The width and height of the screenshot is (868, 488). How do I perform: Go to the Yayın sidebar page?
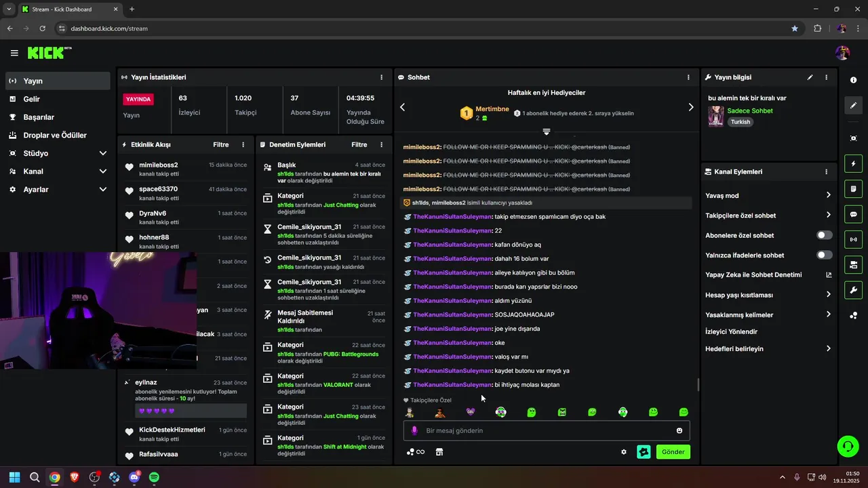pyautogui.click(x=58, y=81)
